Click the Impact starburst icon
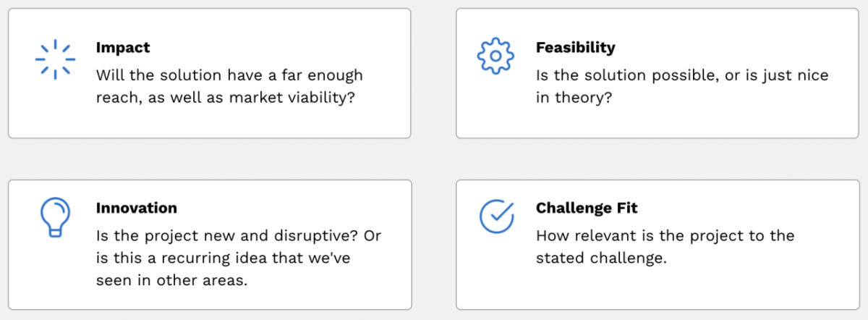 coord(56,59)
